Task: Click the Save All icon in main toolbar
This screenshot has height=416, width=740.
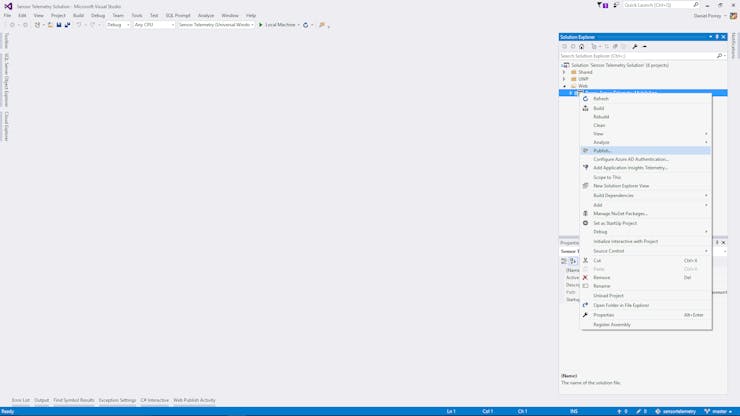Action: click(67, 25)
